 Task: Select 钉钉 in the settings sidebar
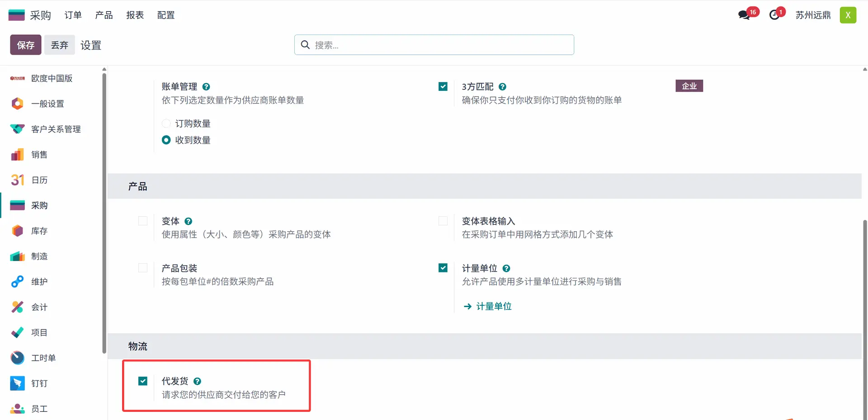[x=39, y=383]
